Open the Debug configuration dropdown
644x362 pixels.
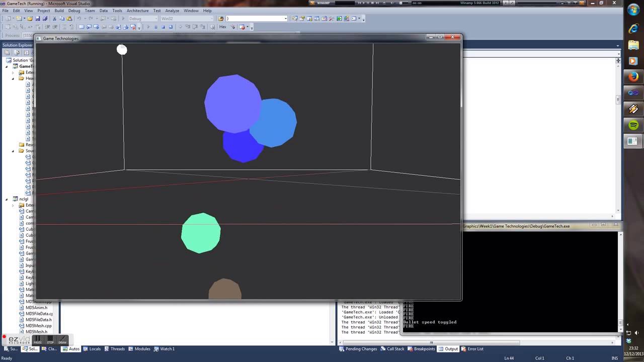(142, 19)
